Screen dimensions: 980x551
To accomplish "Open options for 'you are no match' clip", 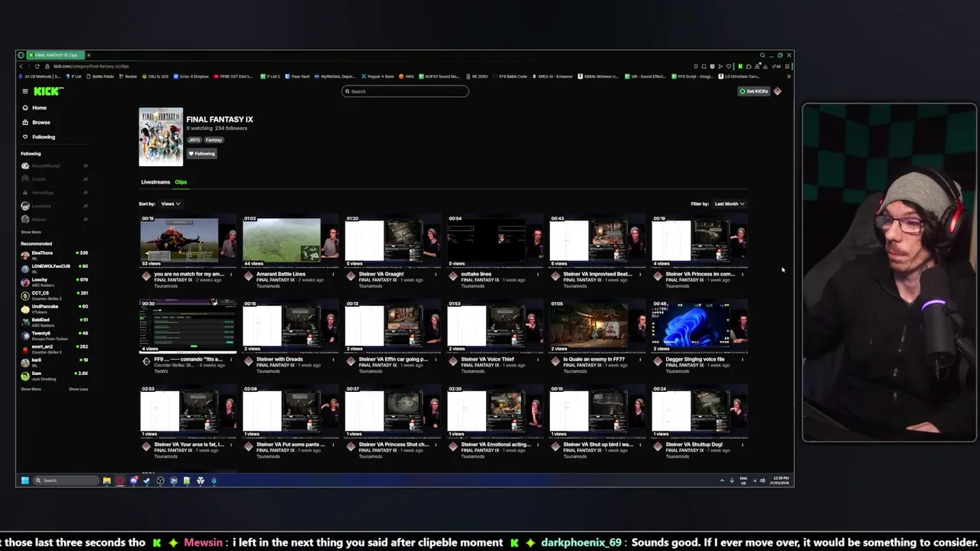I will click(x=230, y=274).
